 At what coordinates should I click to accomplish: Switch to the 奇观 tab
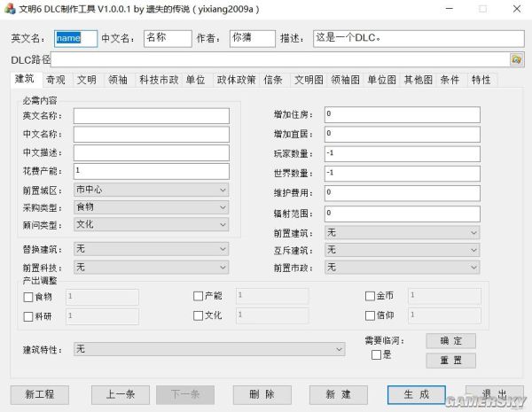(56, 80)
